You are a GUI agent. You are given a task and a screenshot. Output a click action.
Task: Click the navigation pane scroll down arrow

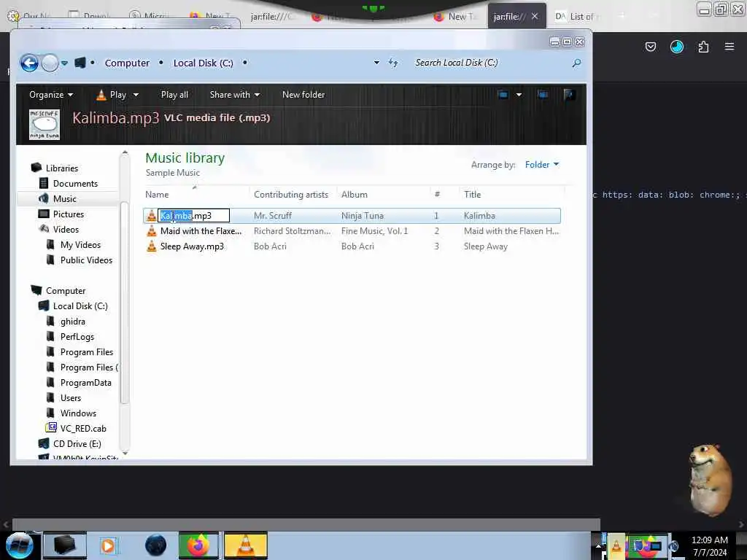tap(125, 453)
